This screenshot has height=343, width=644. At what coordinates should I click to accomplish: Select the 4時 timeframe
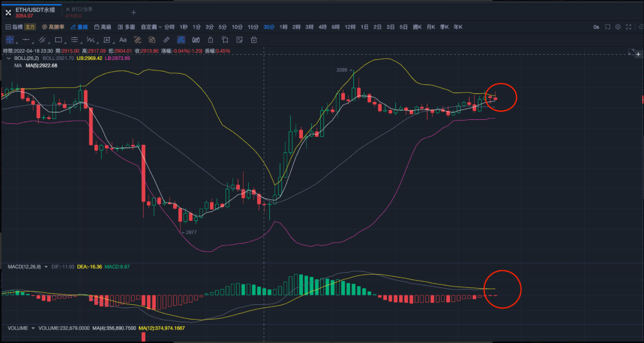pos(322,27)
